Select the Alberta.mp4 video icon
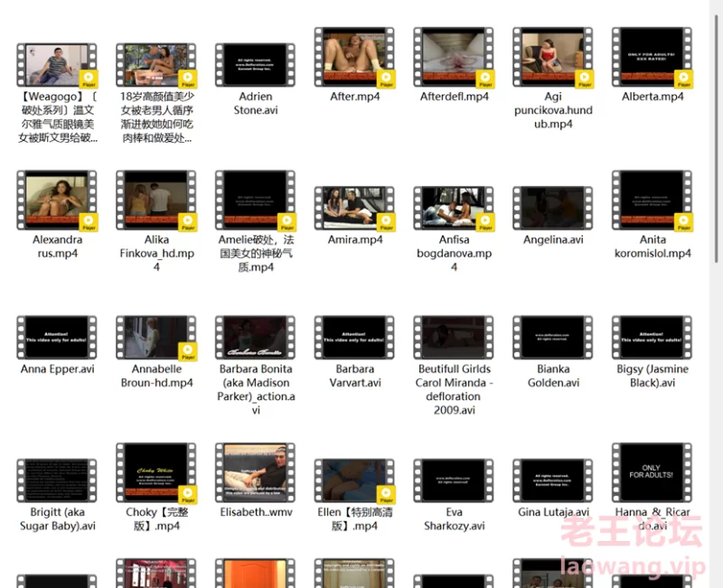The height and width of the screenshot is (588, 723). tap(652, 57)
